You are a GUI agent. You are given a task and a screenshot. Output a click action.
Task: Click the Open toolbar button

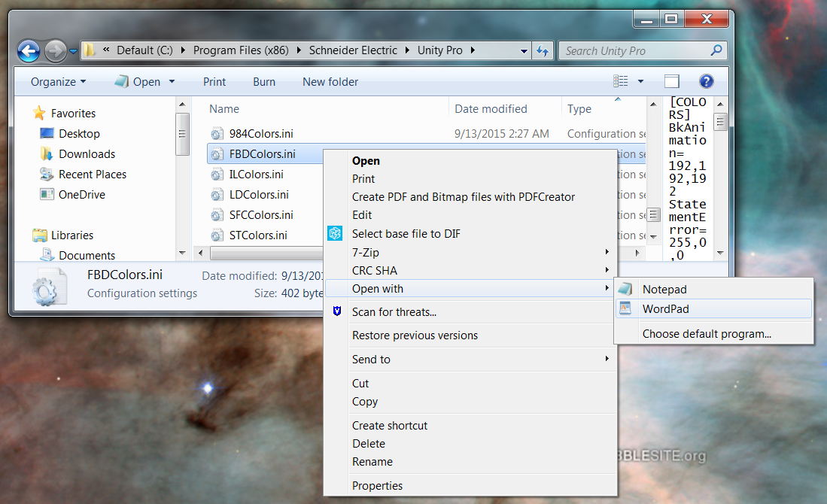click(138, 82)
